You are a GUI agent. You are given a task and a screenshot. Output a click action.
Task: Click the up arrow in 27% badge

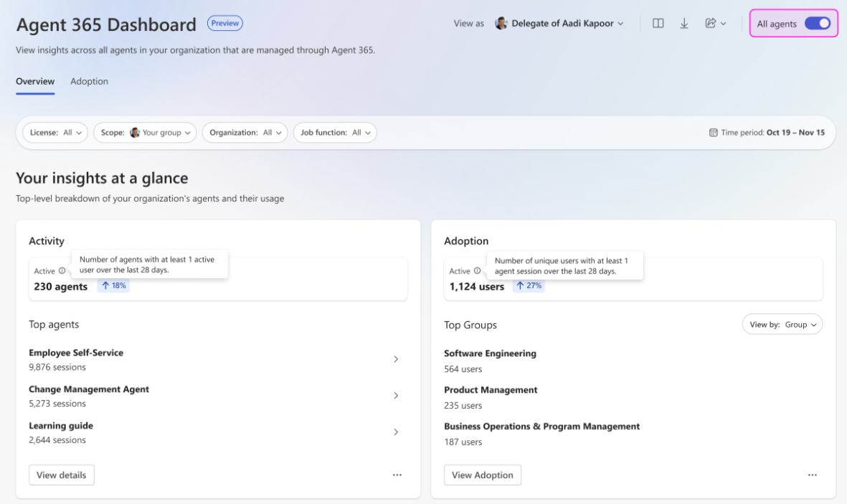[x=520, y=285]
